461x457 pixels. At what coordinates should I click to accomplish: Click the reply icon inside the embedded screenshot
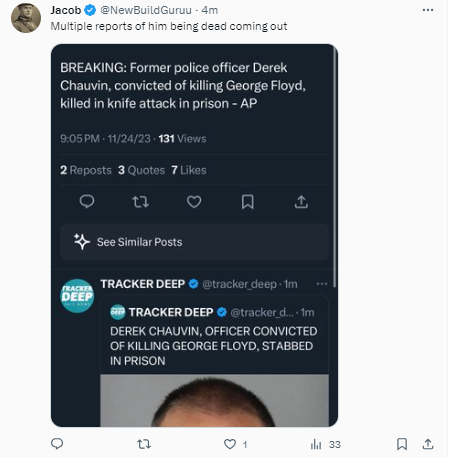[87, 202]
